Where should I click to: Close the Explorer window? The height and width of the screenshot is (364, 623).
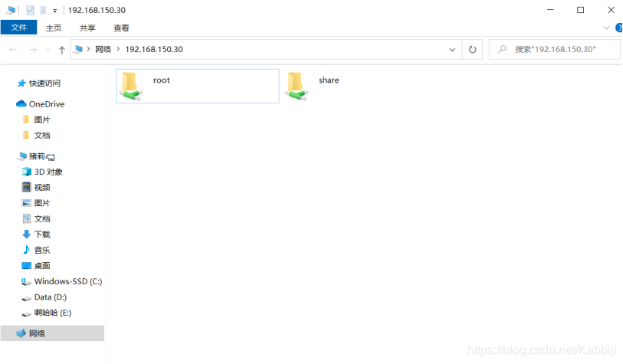(x=611, y=10)
